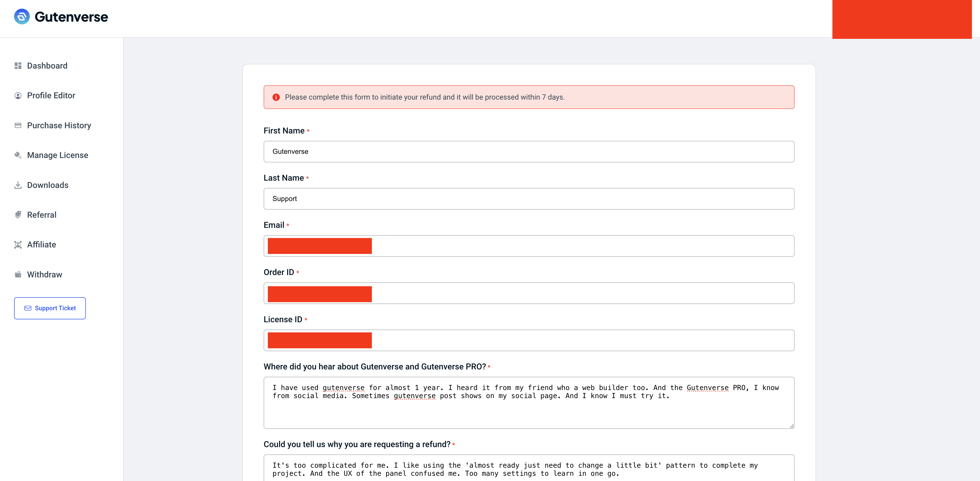Click the Dashboard grid icon
Image resolution: width=980 pixels, height=481 pixels.
click(18, 66)
